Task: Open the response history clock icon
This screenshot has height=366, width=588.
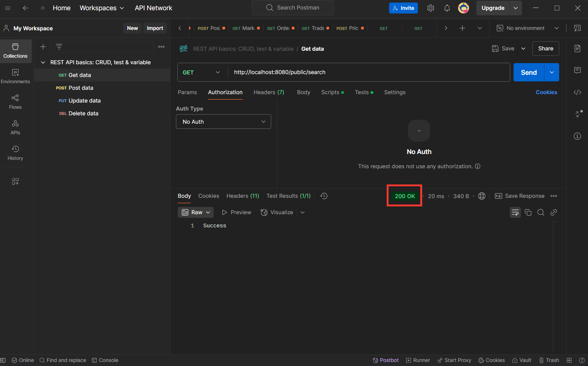Action: coord(324,196)
